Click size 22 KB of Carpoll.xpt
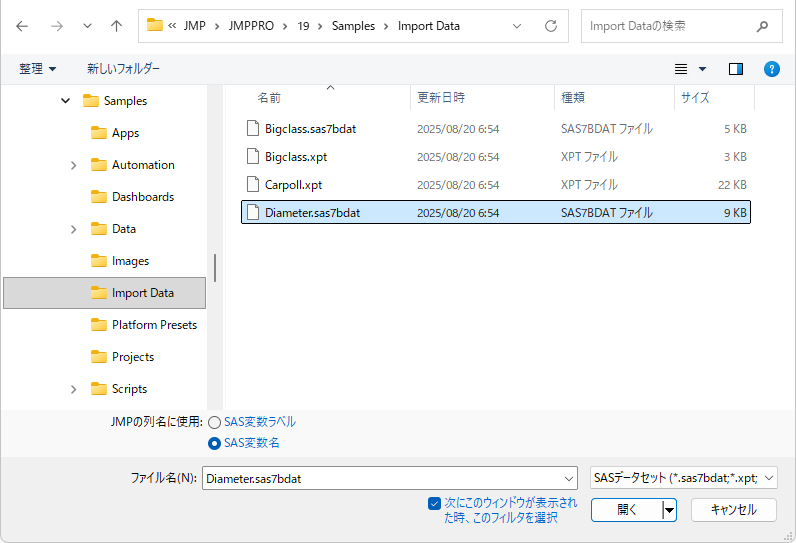Screen dimensions: 796x543 (732, 185)
